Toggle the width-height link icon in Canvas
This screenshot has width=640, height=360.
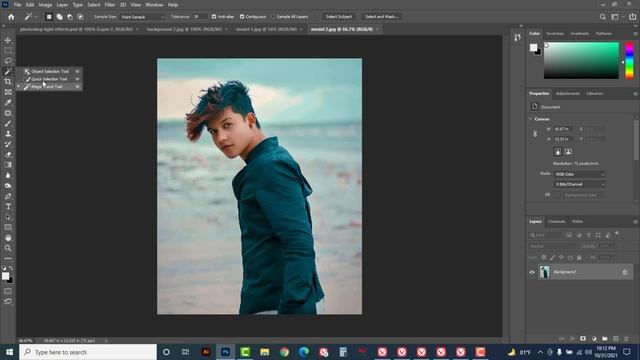click(535, 134)
